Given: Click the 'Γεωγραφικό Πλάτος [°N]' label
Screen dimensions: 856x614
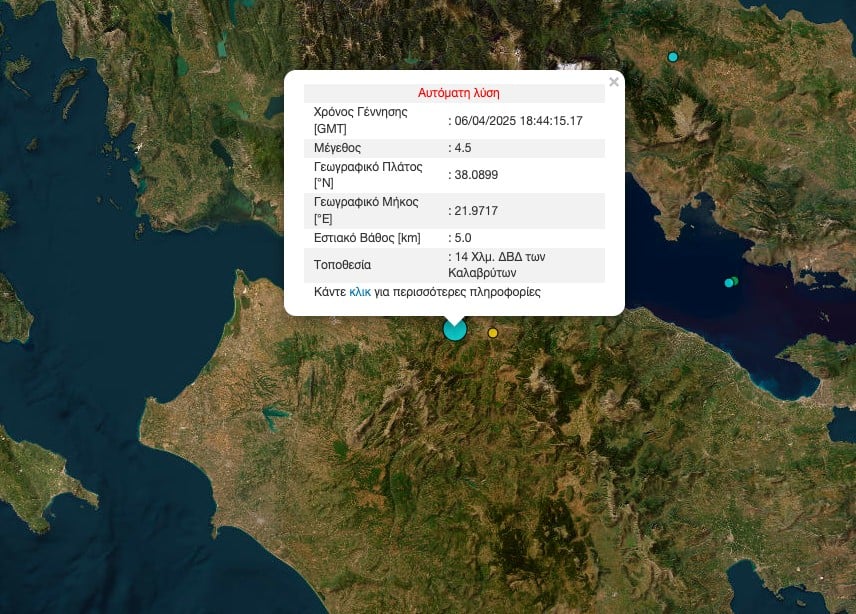Looking at the screenshot, I should 368,175.
